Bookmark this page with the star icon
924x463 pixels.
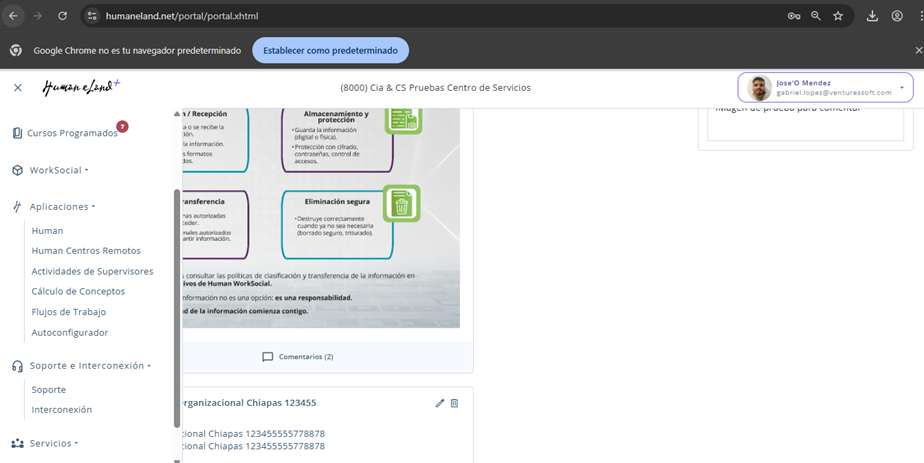coord(838,16)
